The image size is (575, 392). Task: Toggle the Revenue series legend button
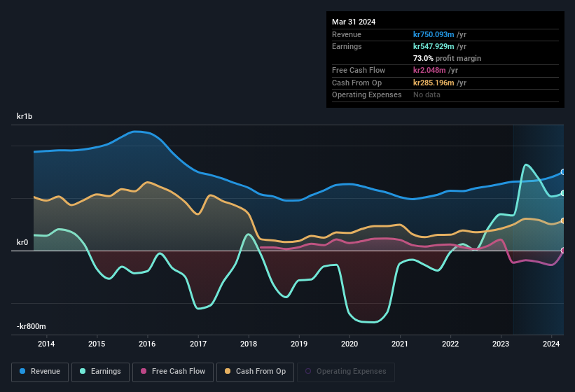40,372
